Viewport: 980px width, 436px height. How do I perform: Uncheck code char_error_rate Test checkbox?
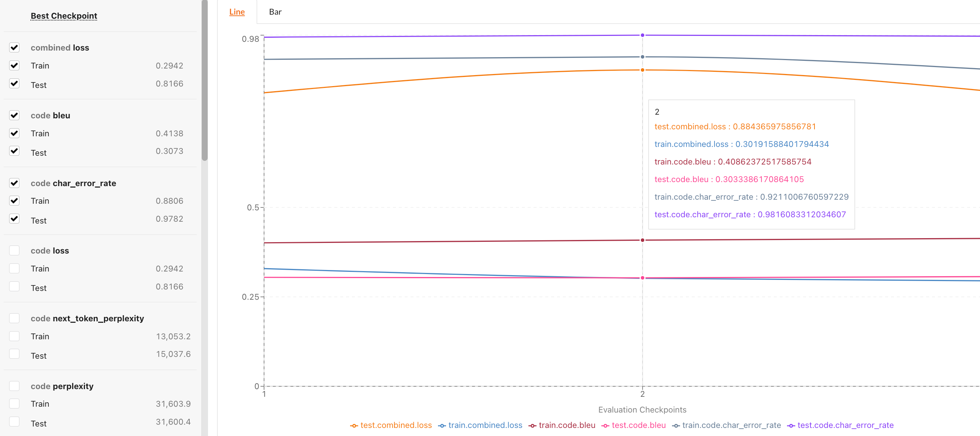[14, 219]
